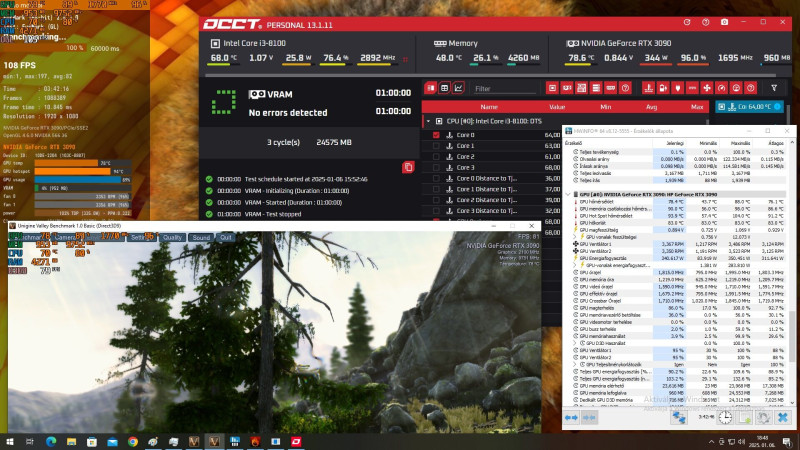The width and height of the screenshot is (800, 450).
Task: Check Core 3 Distance to Tj checkbox
Action: coord(436,211)
